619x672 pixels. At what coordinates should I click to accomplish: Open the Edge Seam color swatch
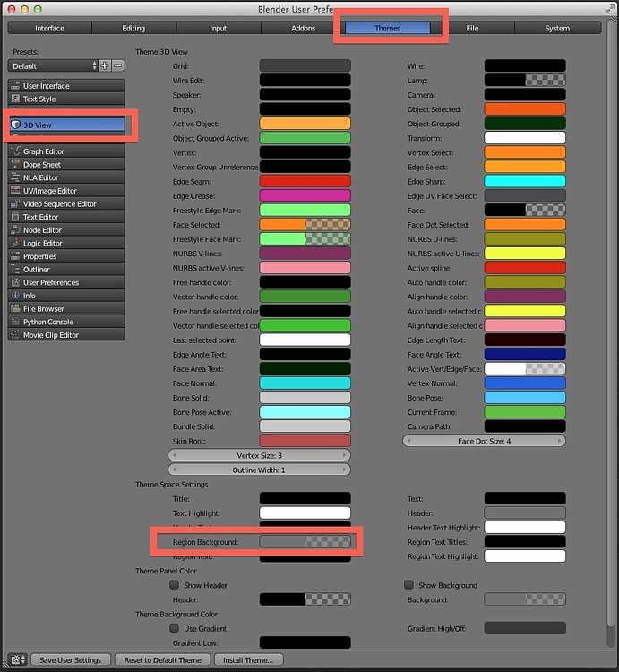[305, 181]
